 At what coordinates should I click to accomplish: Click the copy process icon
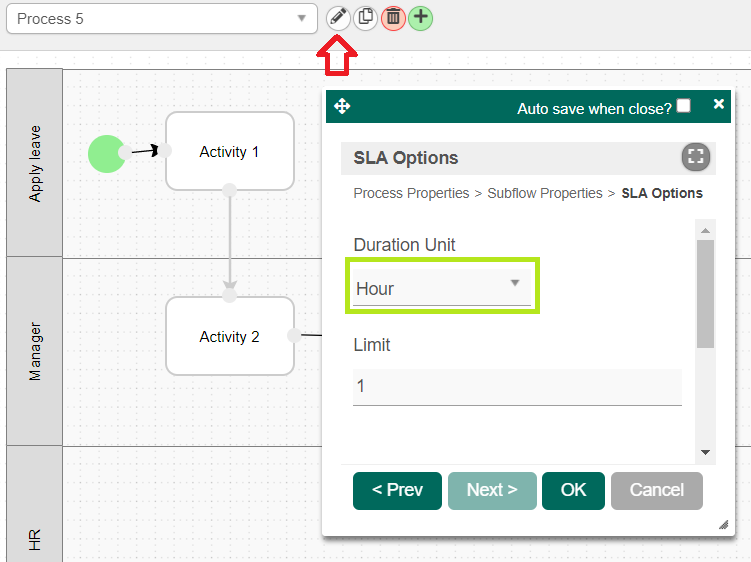click(x=366, y=17)
